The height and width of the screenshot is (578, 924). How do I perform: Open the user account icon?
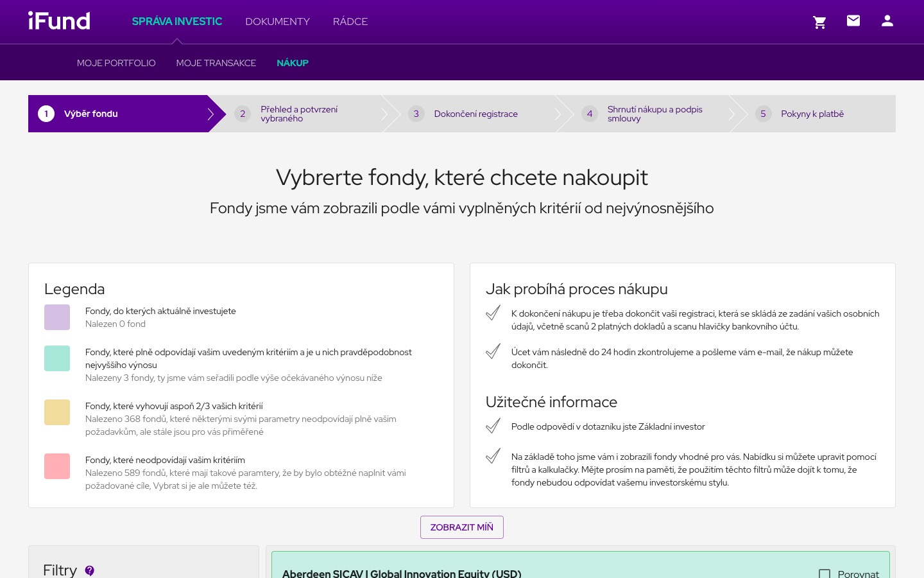[887, 21]
